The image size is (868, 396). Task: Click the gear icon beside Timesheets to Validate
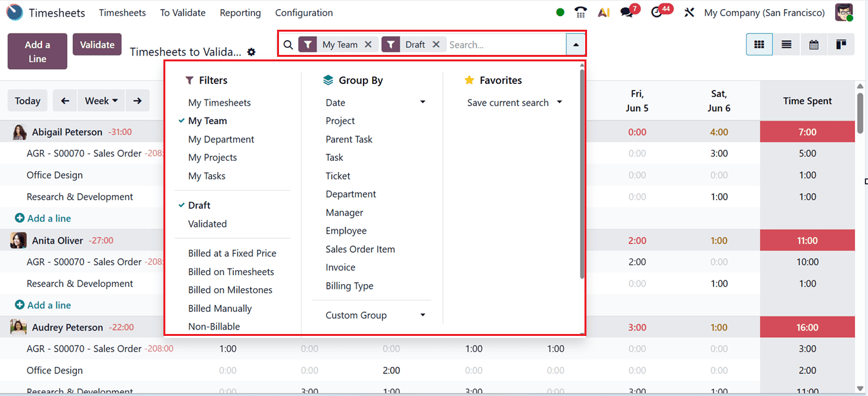(x=251, y=52)
